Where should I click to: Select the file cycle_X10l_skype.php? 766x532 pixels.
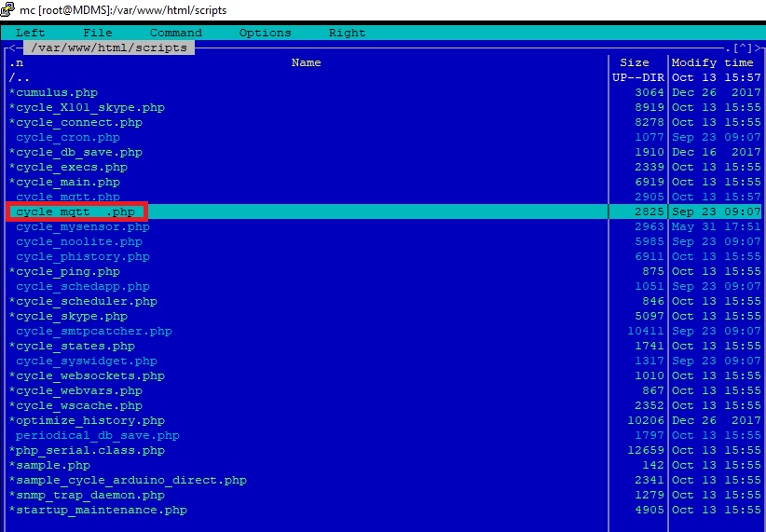[87, 107]
